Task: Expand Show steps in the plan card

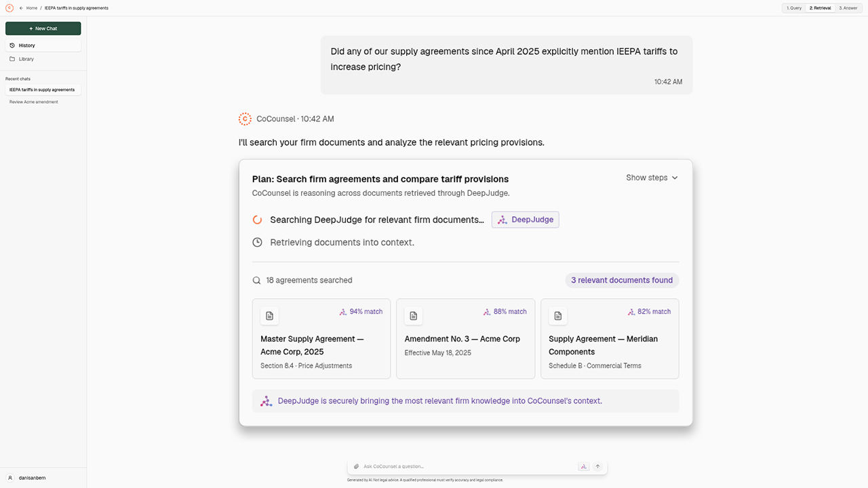Action: pos(652,178)
